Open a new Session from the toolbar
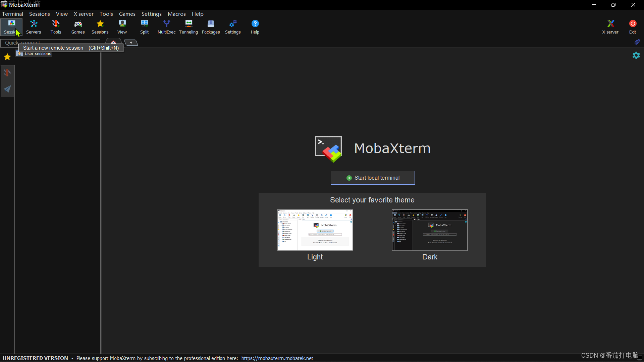Image resolution: width=644 pixels, height=362 pixels. coord(12,27)
